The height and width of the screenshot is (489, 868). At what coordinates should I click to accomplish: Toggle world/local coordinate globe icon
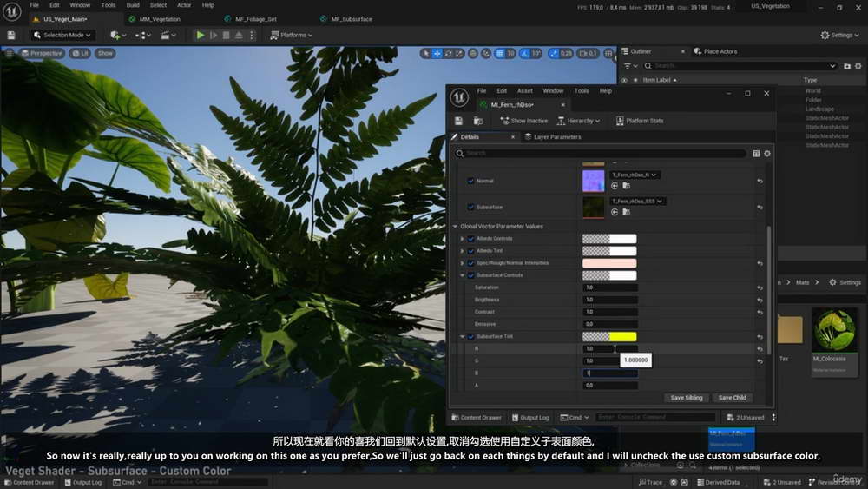pyautogui.click(x=473, y=53)
